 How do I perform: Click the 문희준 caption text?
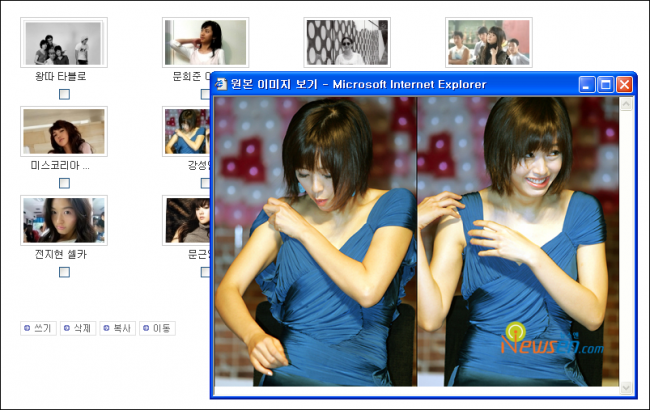pos(192,76)
